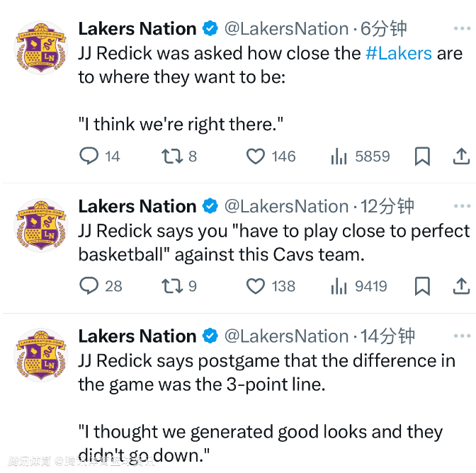
Task: View analytics showing 5859 views
Action: 339,156
